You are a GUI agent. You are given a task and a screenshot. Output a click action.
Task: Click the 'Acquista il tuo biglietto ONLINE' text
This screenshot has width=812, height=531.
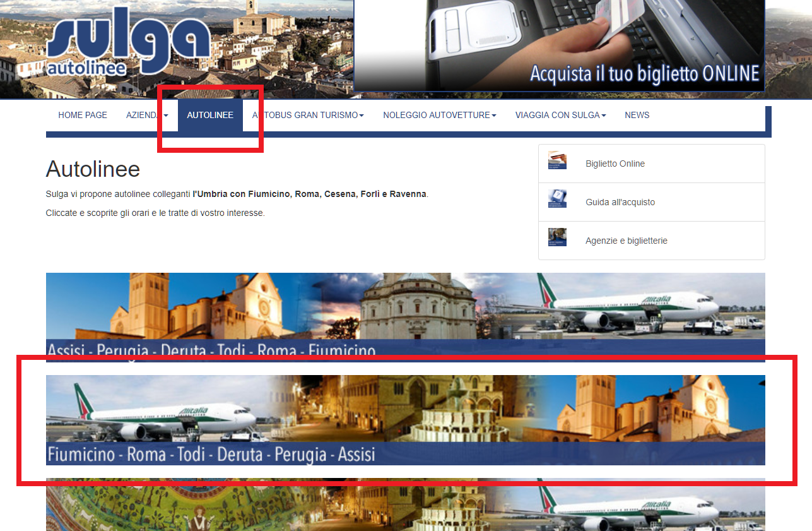point(644,74)
